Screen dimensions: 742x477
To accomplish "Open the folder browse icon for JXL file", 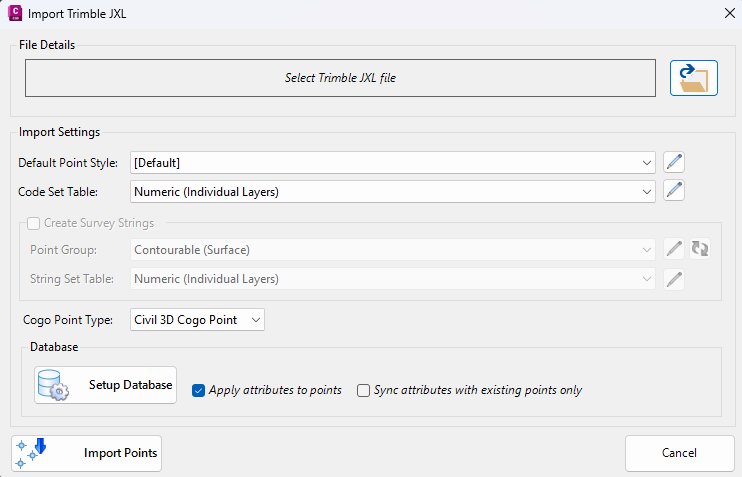I will pyautogui.click(x=693, y=78).
